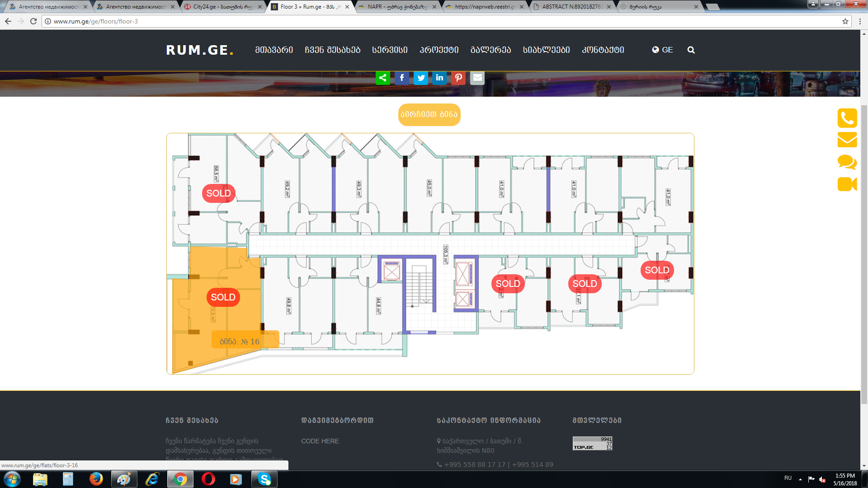Open the კონტაქტი menu item
This screenshot has width=868, height=488.
(x=603, y=50)
